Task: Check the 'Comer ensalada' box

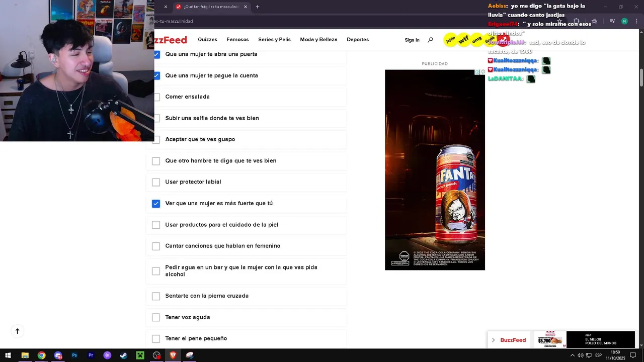Action: click(x=156, y=97)
